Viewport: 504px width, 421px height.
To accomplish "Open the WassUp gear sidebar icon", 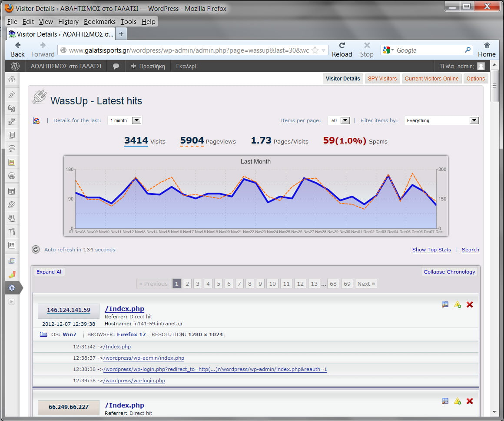I will [12, 288].
